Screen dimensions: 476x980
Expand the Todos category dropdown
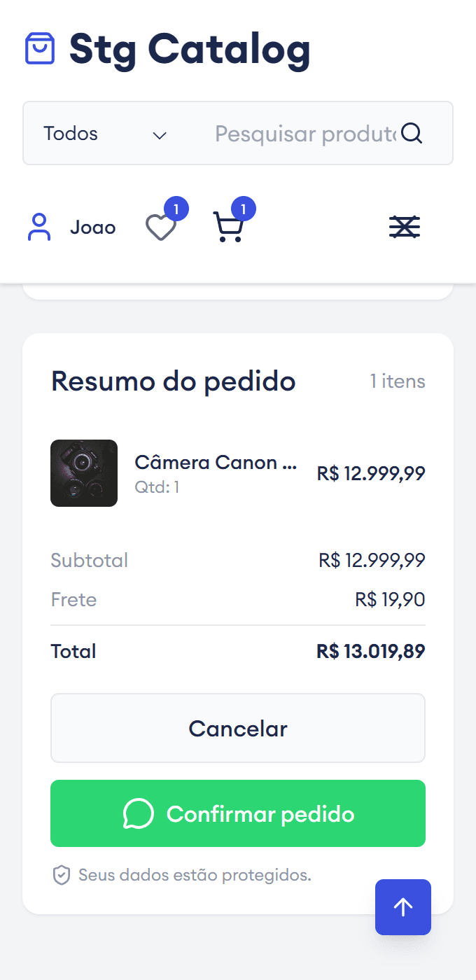[105, 134]
